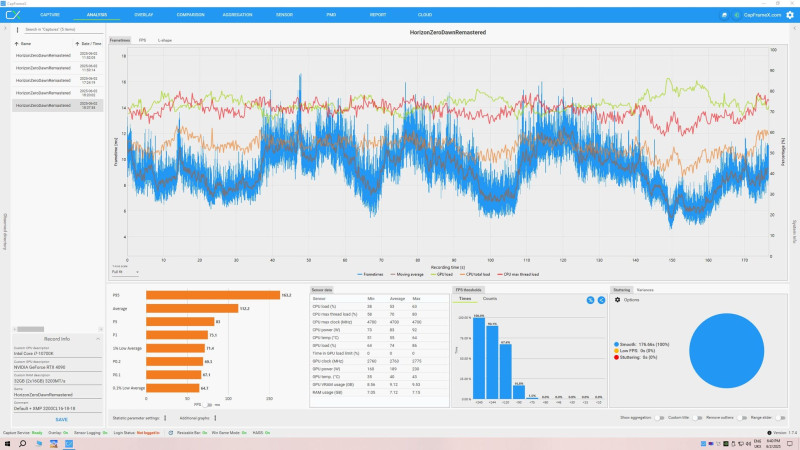
Task: Edit the Custom GPU description field
Action: tap(57, 367)
